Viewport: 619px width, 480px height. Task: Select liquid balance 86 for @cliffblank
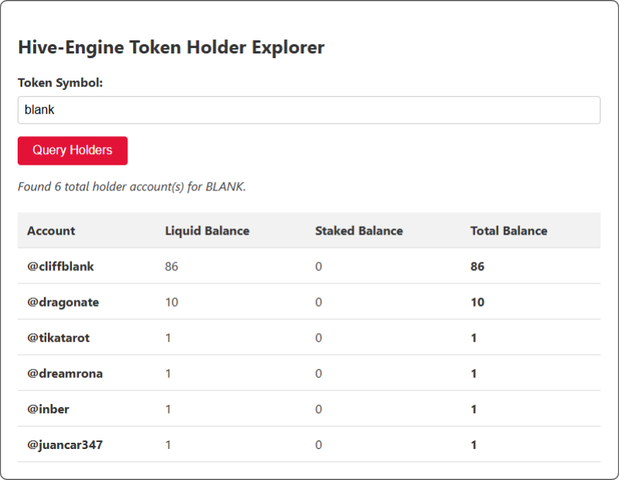point(172,266)
